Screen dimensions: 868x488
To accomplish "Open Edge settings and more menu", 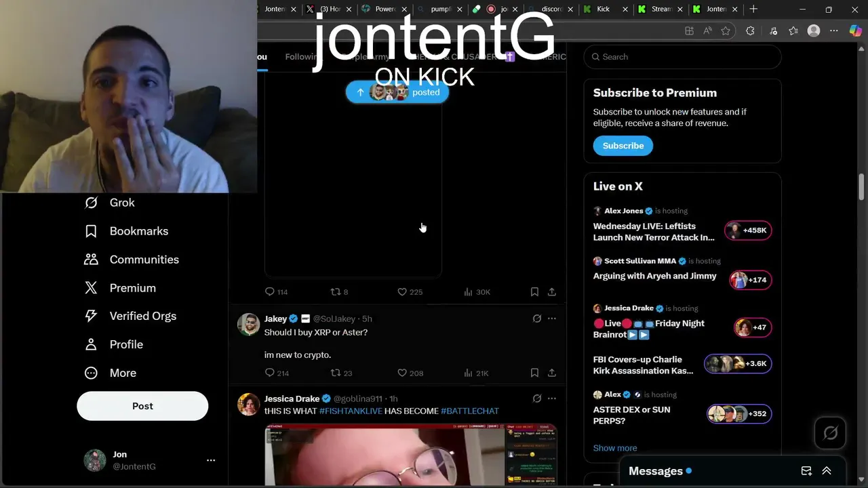I will click(x=834, y=30).
